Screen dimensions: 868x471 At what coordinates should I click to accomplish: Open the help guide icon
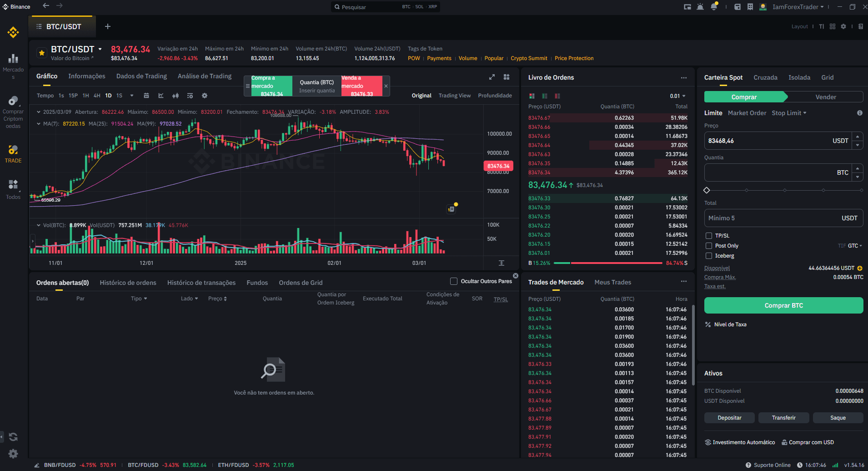pos(861,26)
